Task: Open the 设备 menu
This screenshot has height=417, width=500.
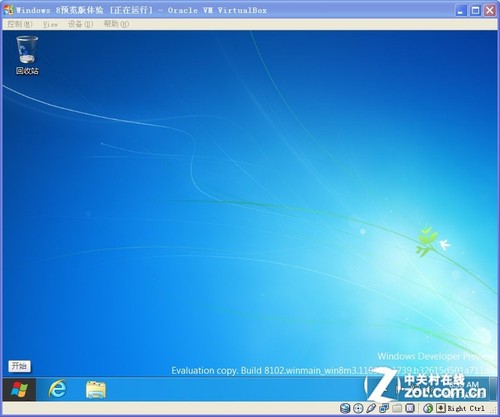Action: tap(80, 24)
